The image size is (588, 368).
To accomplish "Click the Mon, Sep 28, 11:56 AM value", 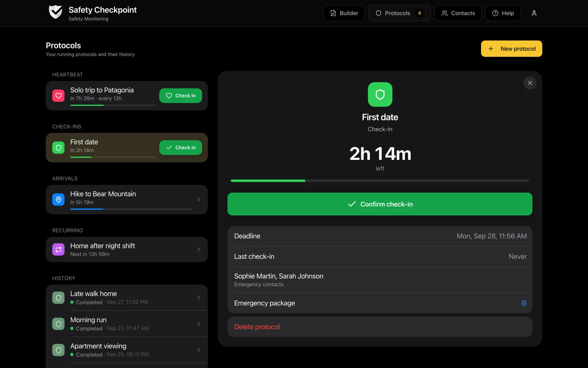I will tap(492, 236).
